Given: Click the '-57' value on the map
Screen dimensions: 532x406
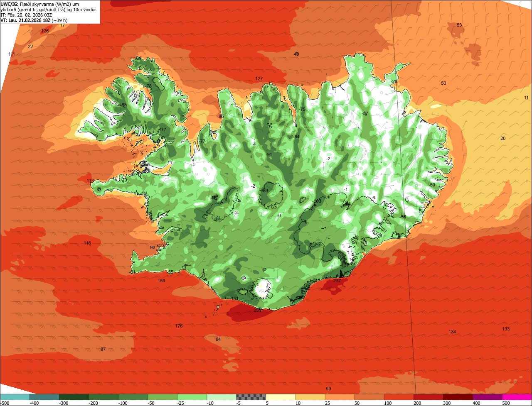Looking at the screenshot, I should pos(365,114).
